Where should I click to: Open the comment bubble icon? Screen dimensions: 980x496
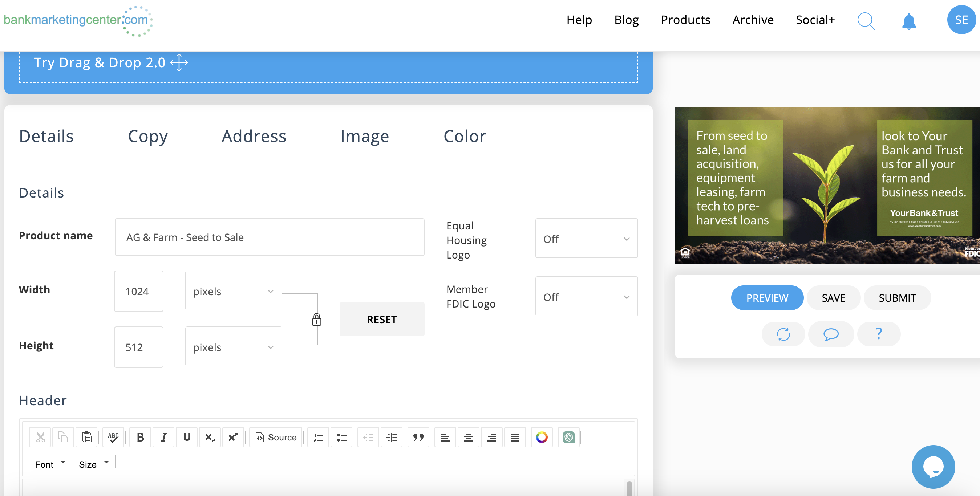(831, 334)
